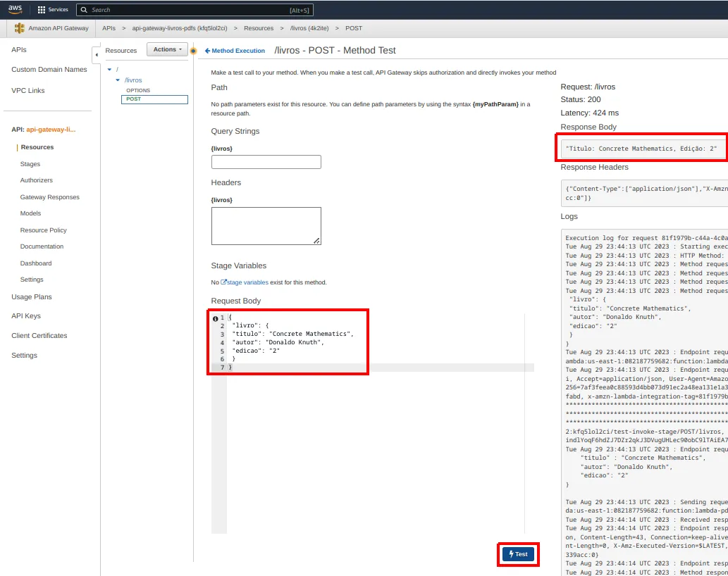This screenshot has height=576, width=728.
Task: Open Usage Plans
Action: pyautogui.click(x=32, y=297)
